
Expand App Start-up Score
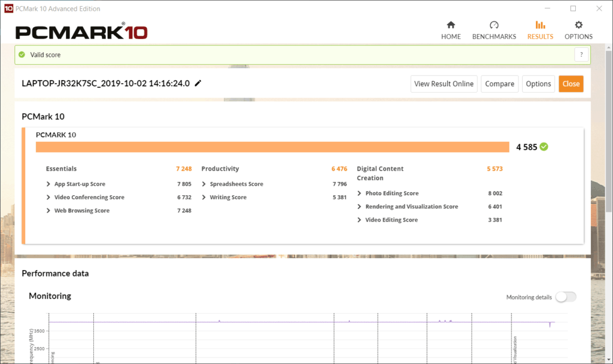(x=48, y=184)
